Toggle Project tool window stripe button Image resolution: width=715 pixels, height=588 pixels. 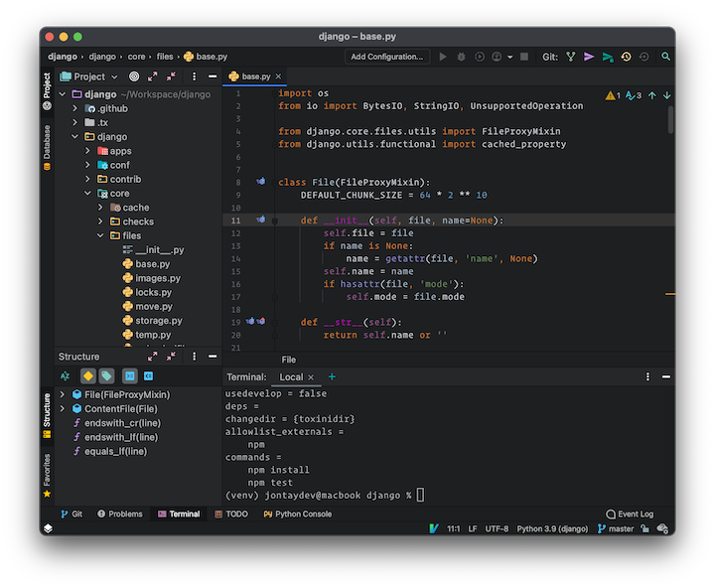pyautogui.click(x=47, y=91)
